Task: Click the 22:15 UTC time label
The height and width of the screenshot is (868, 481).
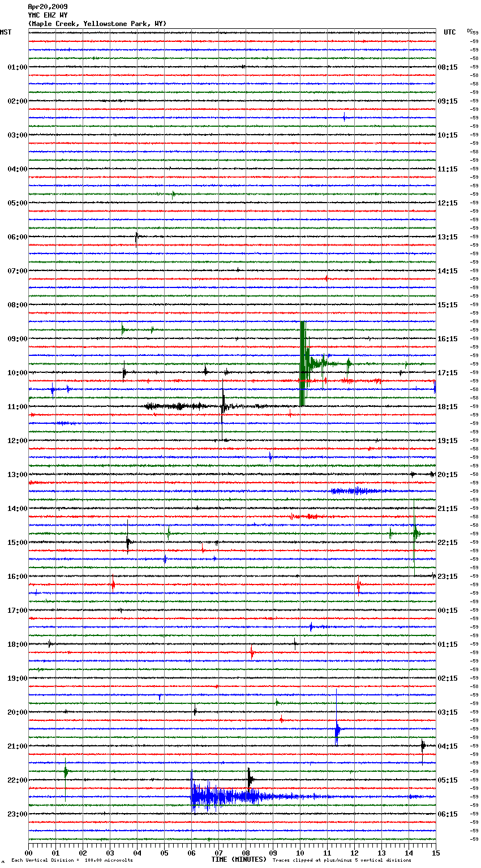Action: click(448, 543)
